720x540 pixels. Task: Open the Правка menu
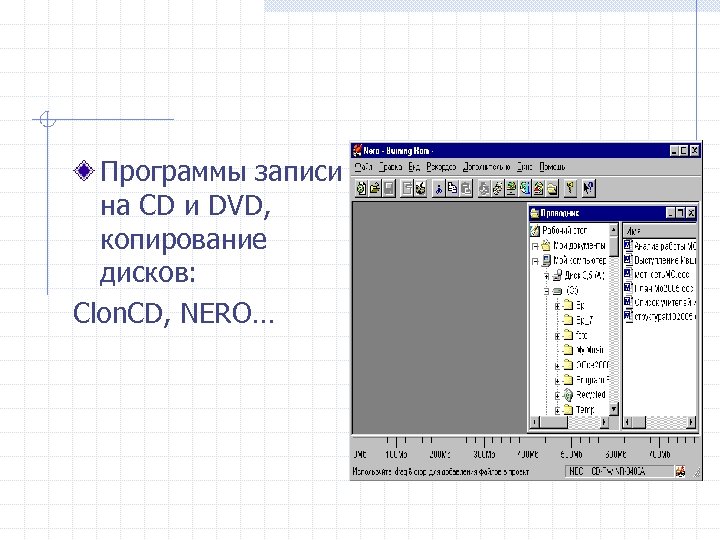(390, 167)
